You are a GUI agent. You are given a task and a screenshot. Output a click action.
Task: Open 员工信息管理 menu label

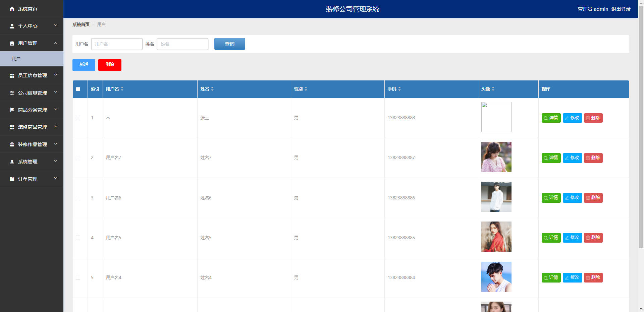coord(33,76)
